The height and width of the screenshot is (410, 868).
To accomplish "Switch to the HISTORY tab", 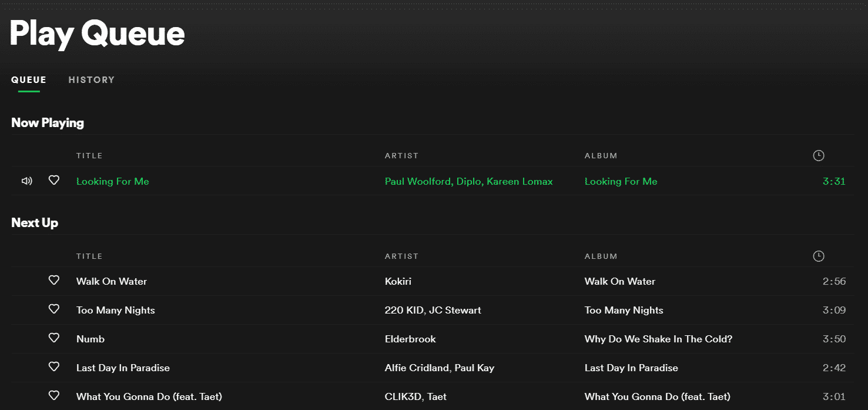I will (91, 79).
